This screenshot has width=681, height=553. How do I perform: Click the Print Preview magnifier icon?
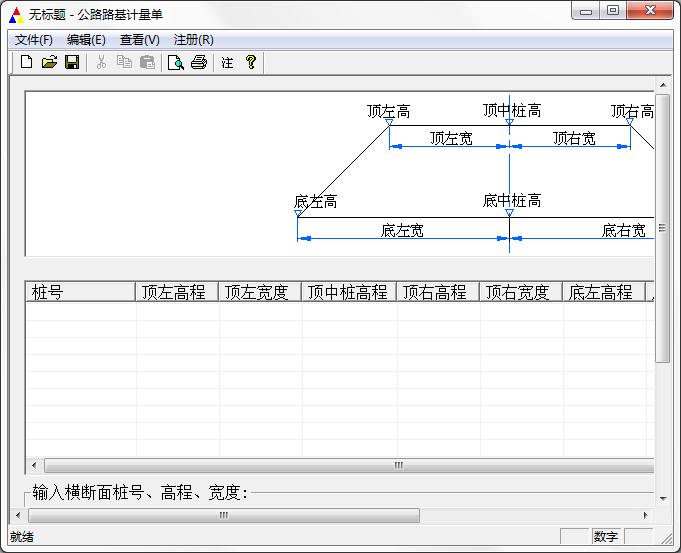176,62
